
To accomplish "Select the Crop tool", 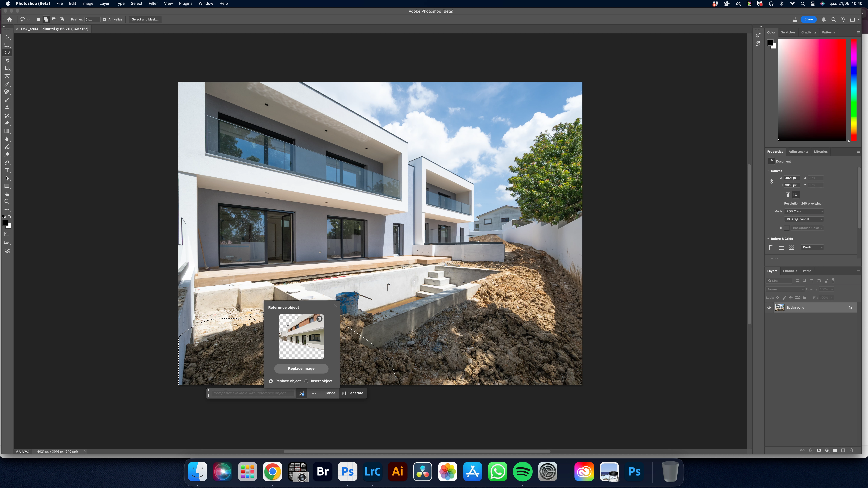I will point(7,68).
